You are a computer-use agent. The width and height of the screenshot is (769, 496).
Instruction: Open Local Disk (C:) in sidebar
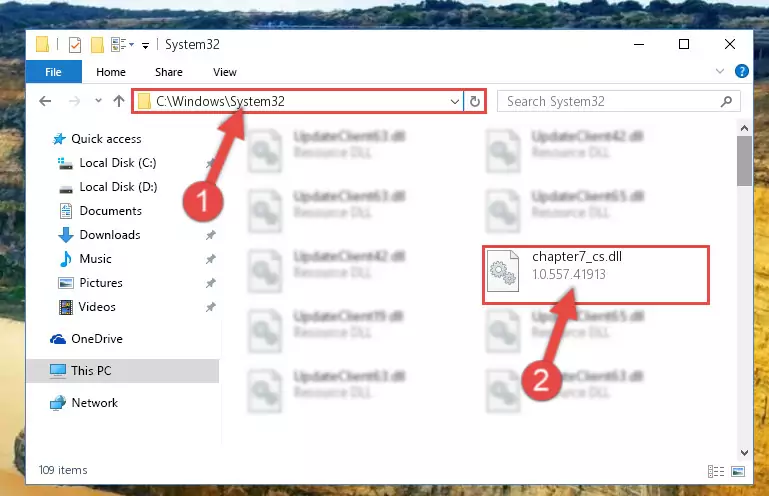point(118,163)
